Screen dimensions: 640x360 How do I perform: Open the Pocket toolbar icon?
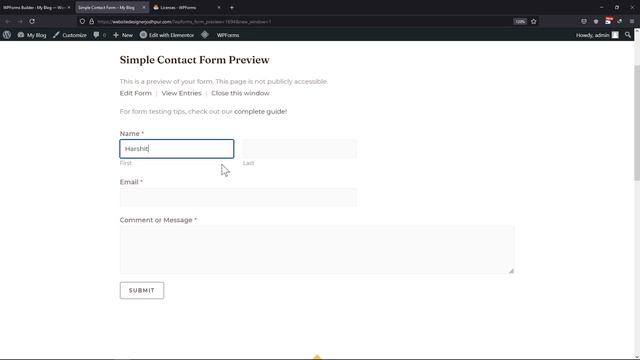coord(584,21)
